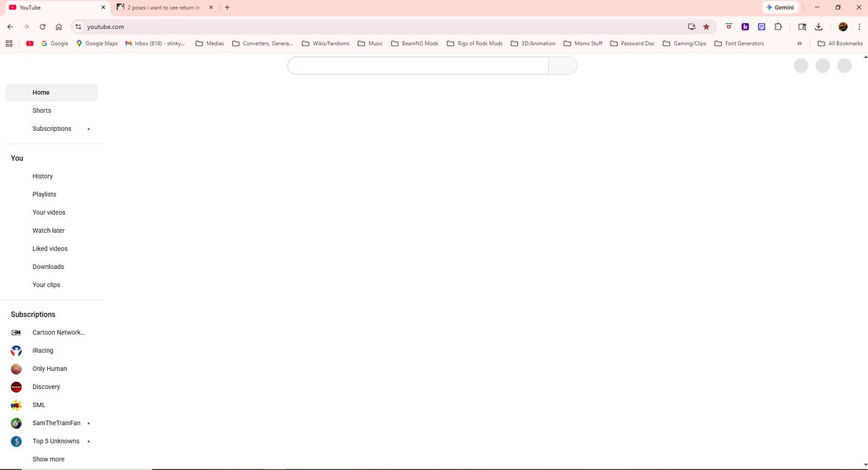Open the BeamNG Mods bookmark folder
Screen dimensions: 868x470
pyautogui.click(x=414, y=43)
